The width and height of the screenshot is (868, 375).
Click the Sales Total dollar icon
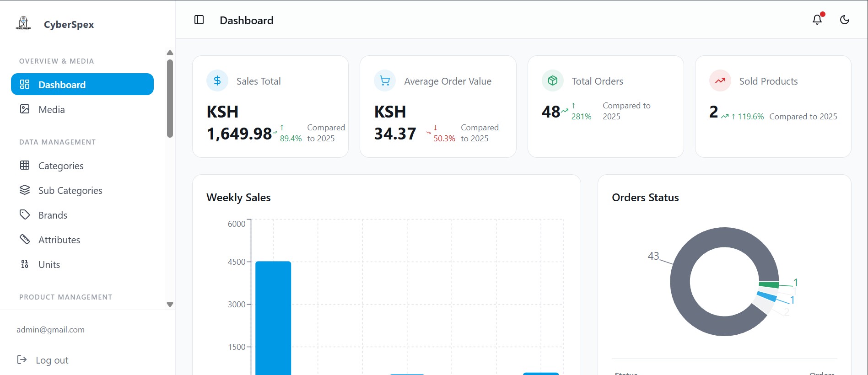[217, 80]
